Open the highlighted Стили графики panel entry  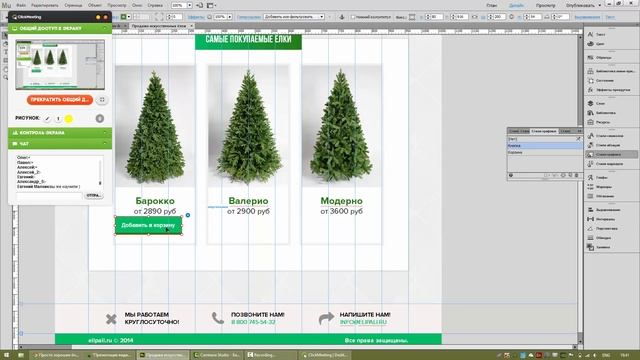[612, 154]
